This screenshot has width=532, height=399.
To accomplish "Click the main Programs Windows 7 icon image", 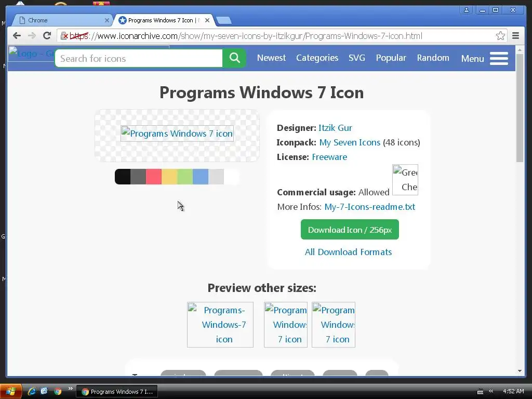I will click(x=177, y=134).
